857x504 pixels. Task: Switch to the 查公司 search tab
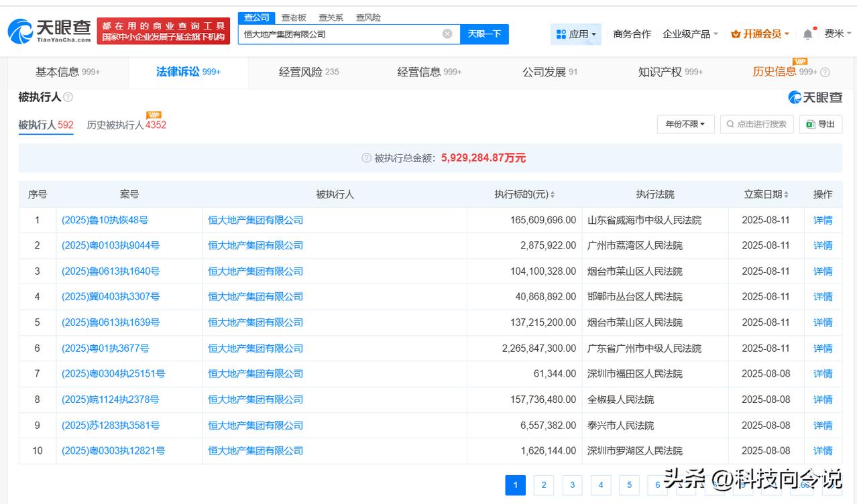pos(257,17)
